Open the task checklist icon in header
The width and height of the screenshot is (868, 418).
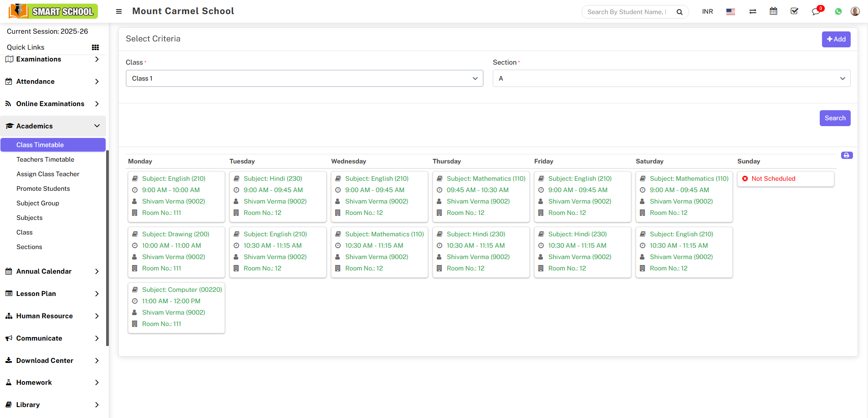[794, 11]
